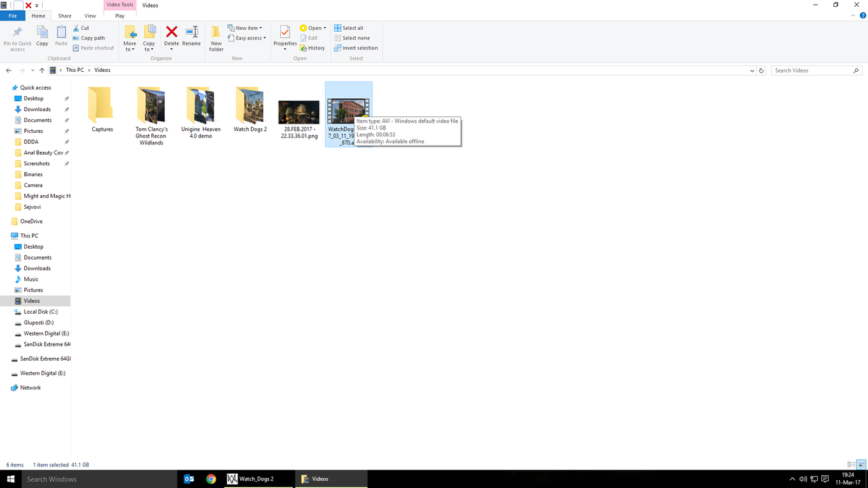This screenshot has height=488, width=868.
Task: Refresh the Videos folder
Action: pyautogui.click(x=761, y=70)
